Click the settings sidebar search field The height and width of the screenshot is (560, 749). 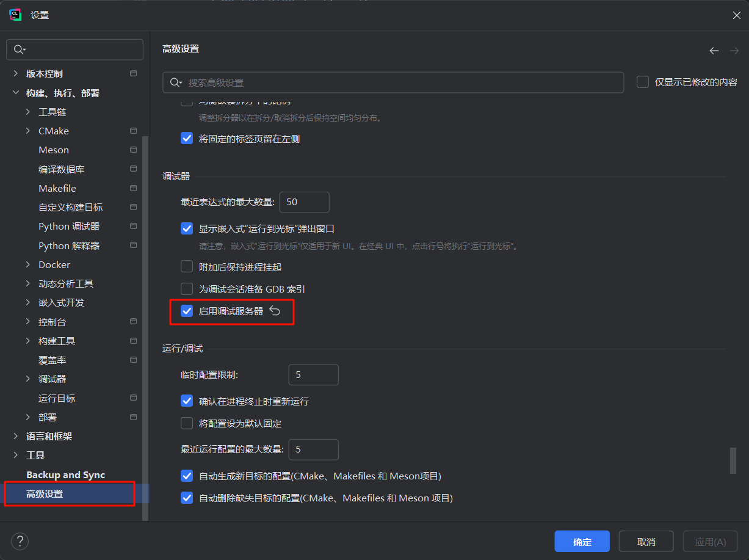74,49
